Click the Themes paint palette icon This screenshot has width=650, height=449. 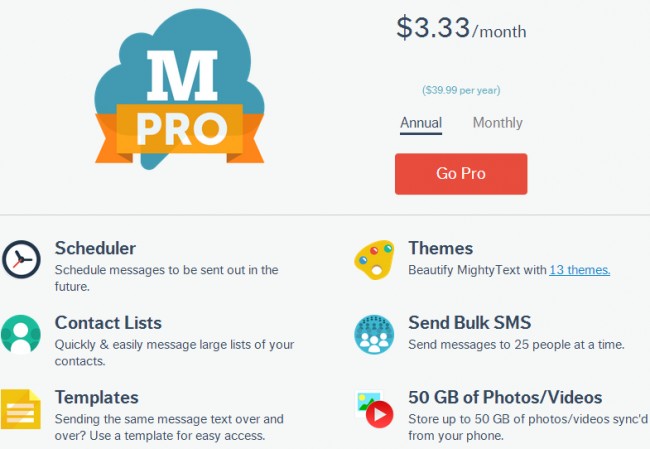(x=374, y=260)
